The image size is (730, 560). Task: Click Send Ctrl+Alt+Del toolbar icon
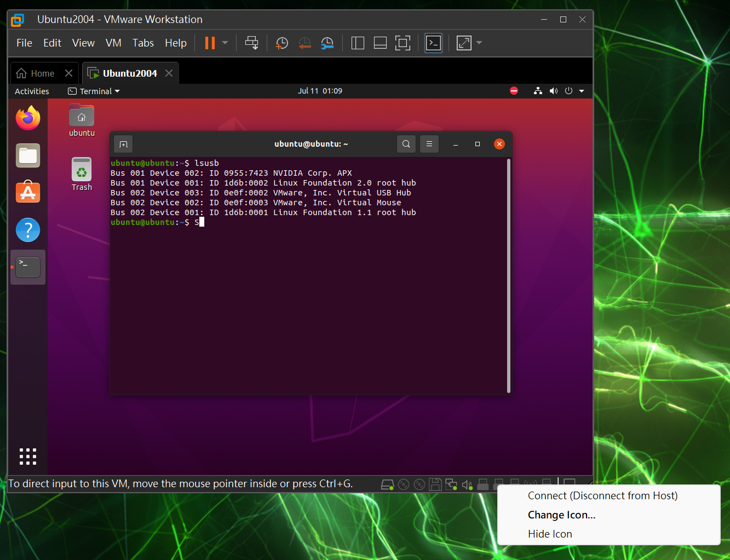pos(251,43)
